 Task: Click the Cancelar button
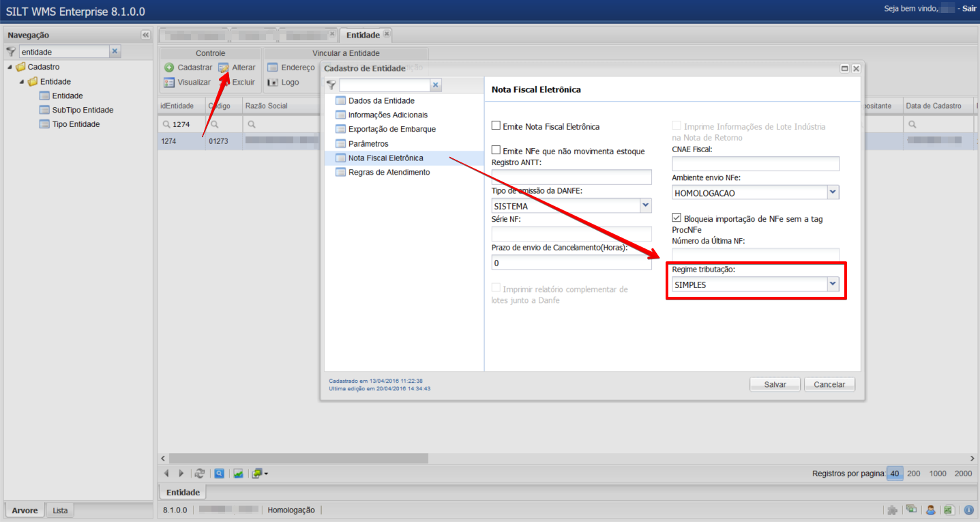click(x=829, y=384)
